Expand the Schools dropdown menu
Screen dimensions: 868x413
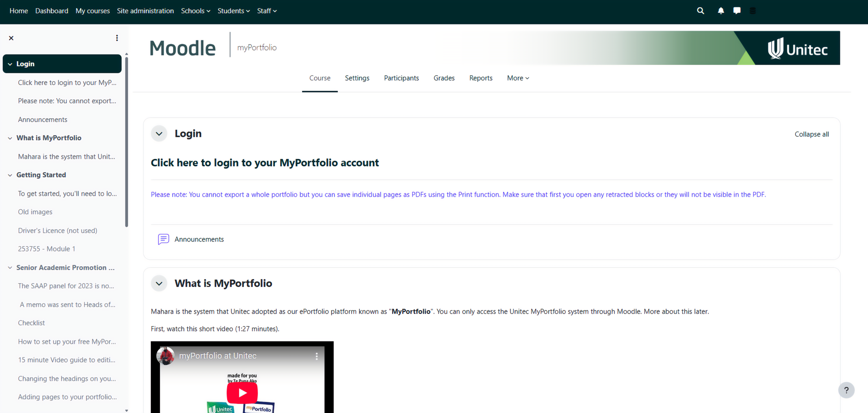(x=196, y=11)
